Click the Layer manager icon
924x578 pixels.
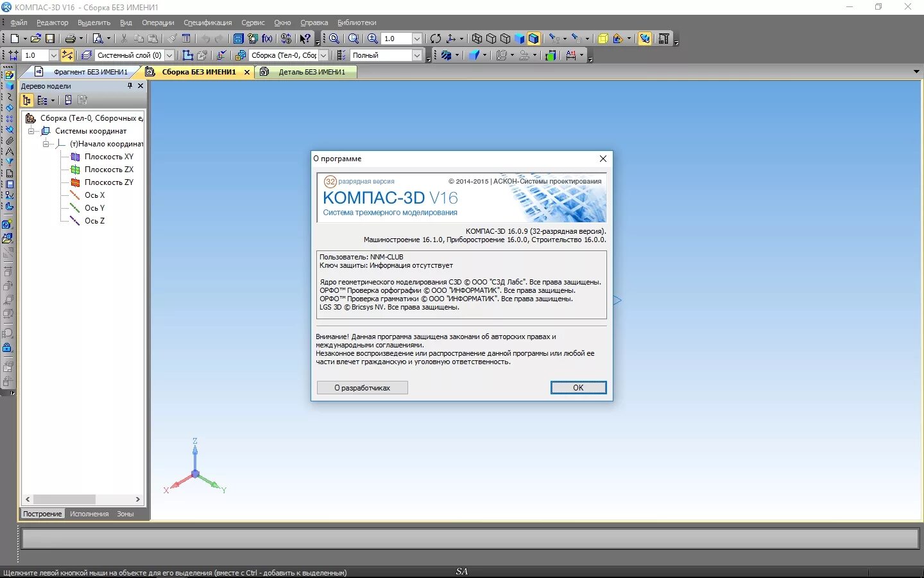pyautogui.click(x=87, y=55)
